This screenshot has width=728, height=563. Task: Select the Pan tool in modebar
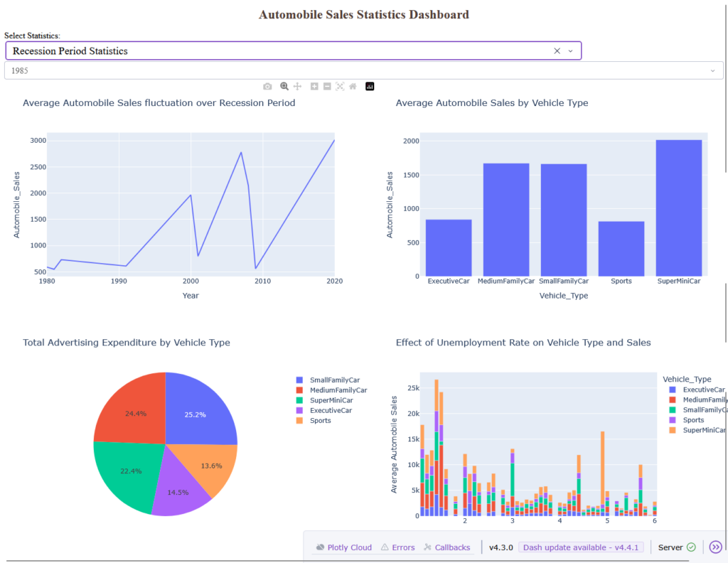(298, 86)
